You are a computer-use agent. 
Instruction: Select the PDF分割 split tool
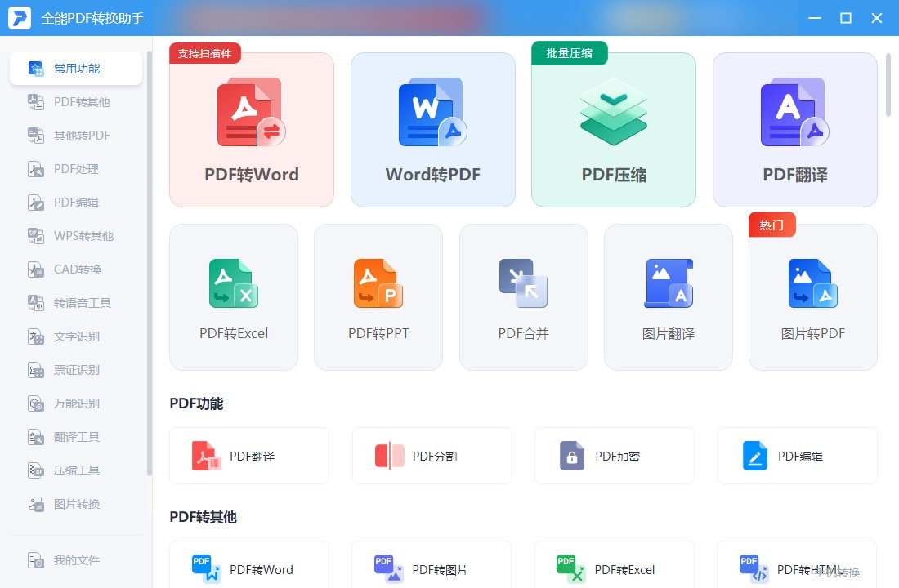(x=432, y=456)
